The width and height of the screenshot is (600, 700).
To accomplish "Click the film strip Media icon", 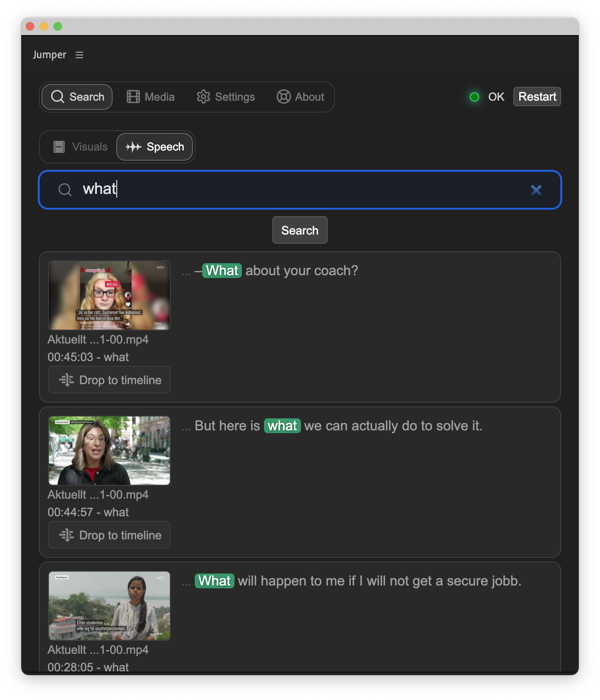I will (x=133, y=97).
